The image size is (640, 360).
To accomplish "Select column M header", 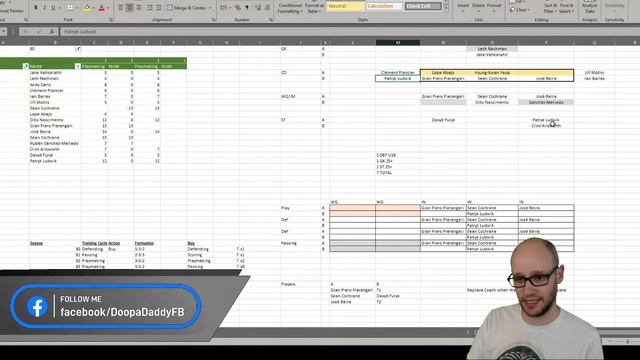I will pos(398,42).
